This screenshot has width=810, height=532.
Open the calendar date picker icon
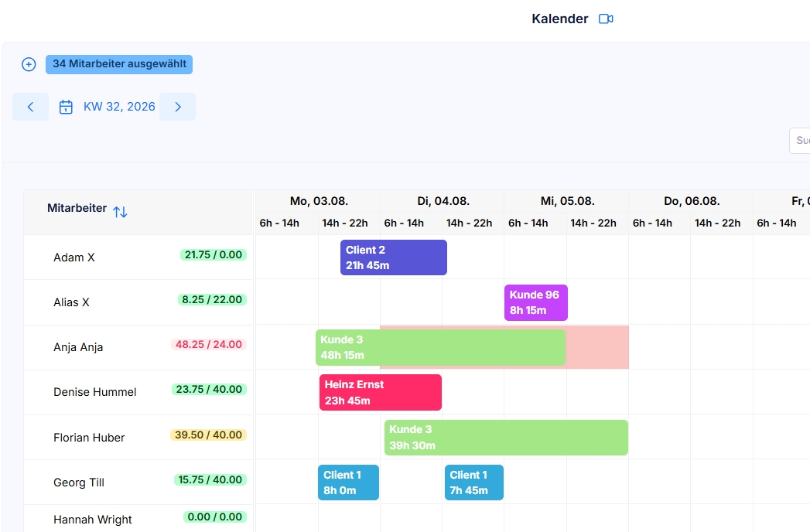[66, 107]
